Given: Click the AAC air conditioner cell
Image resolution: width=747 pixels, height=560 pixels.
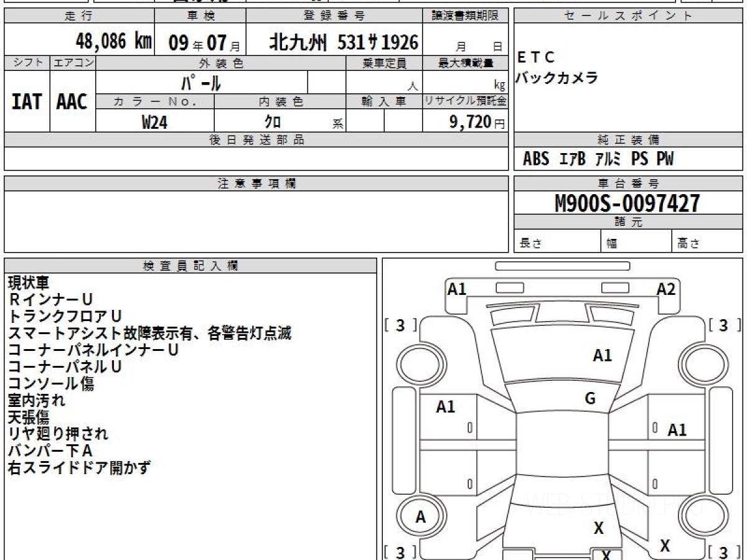Looking at the screenshot, I should point(72,102).
